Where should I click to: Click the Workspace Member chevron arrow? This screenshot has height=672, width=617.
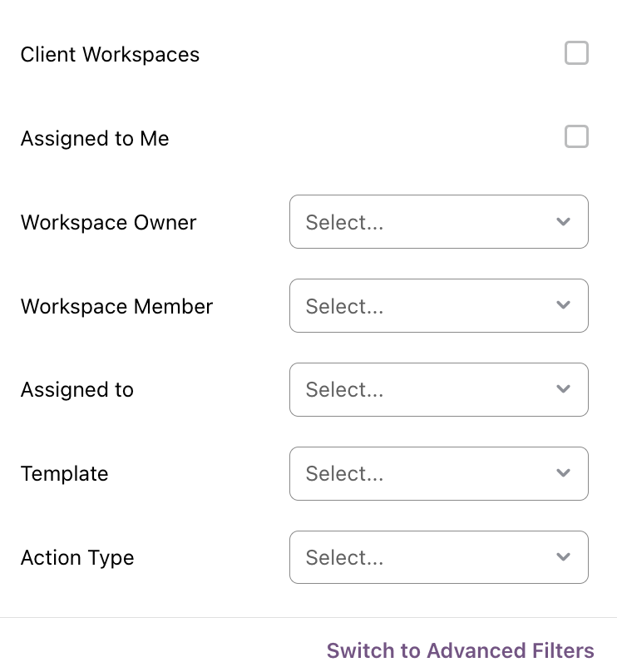pyautogui.click(x=563, y=305)
